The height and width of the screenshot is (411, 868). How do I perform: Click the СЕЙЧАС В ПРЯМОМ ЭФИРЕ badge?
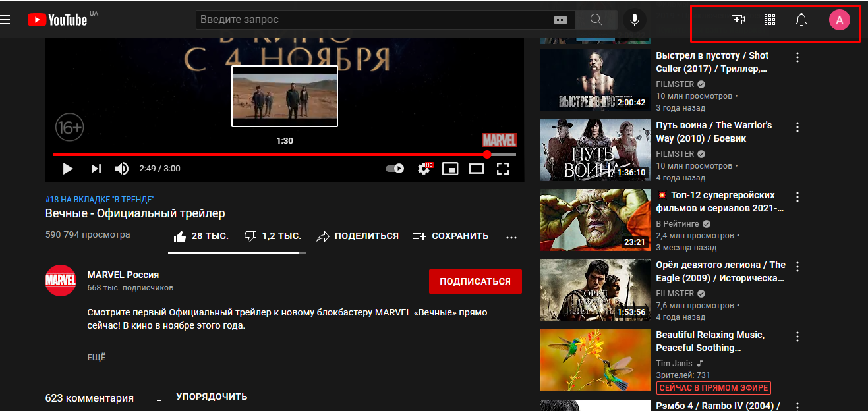point(713,388)
